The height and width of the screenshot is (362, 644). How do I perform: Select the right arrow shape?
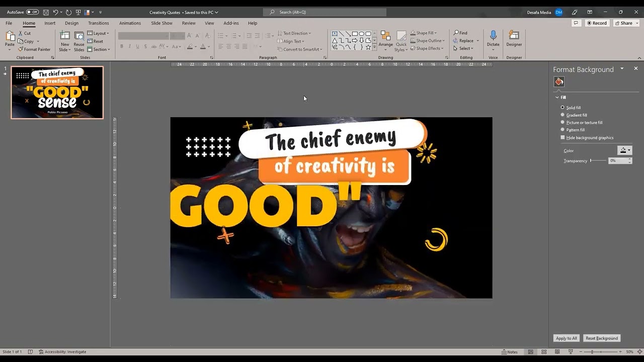(355, 40)
